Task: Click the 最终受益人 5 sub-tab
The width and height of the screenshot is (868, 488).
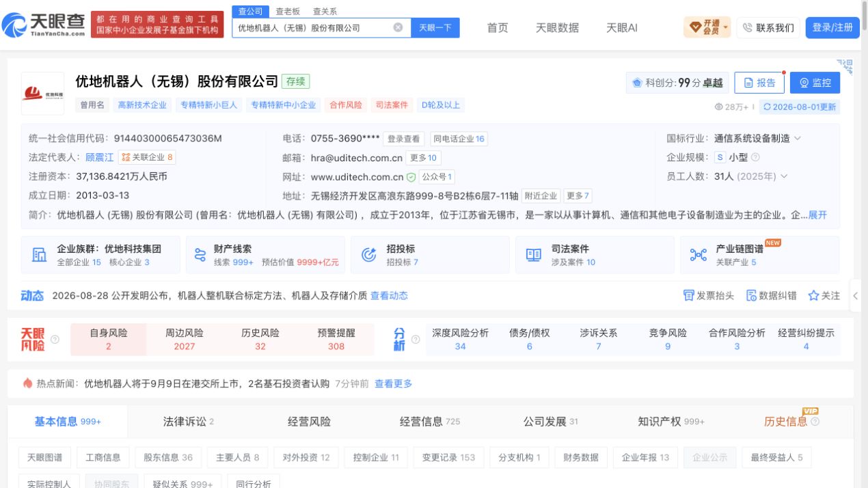Action: point(776,457)
